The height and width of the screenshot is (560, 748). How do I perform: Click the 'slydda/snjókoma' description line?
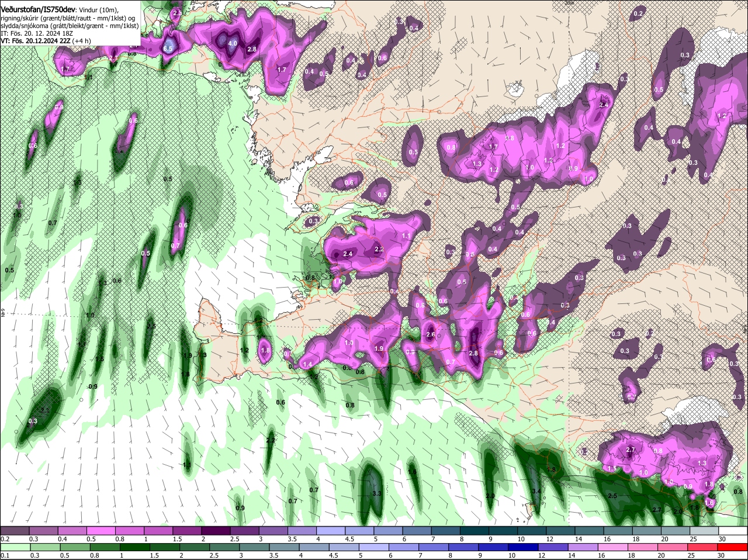pyautogui.click(x=70, y=26)
